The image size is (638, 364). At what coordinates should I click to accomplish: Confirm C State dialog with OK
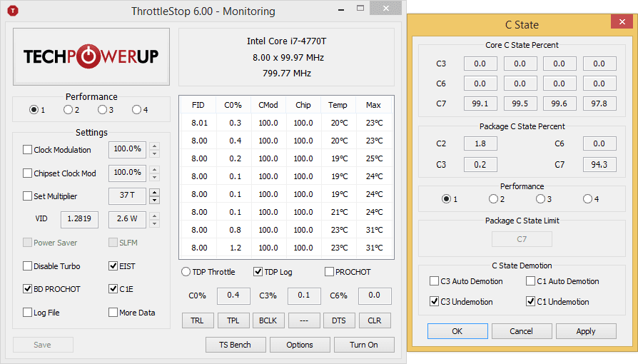tap(457, 331)
